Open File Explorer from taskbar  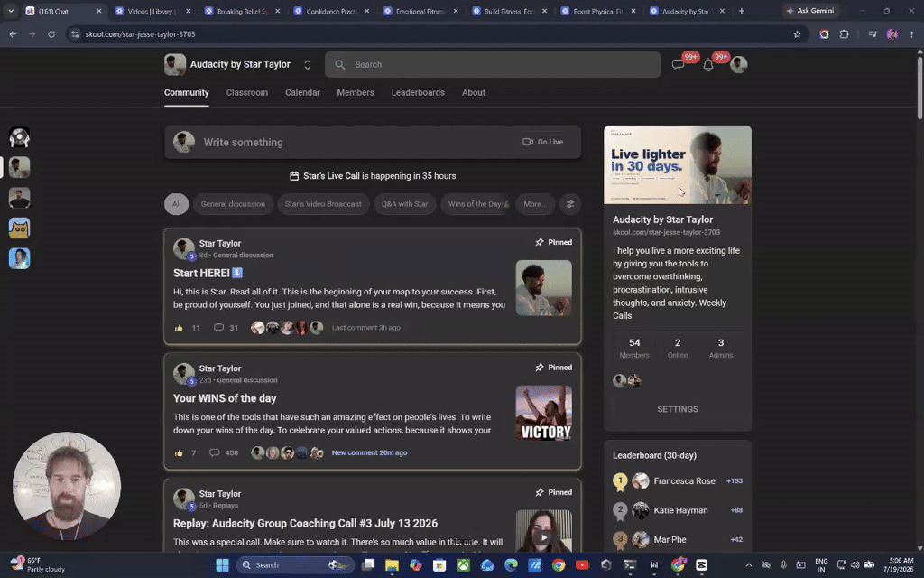pyautogui.click(x=392, y=565)
